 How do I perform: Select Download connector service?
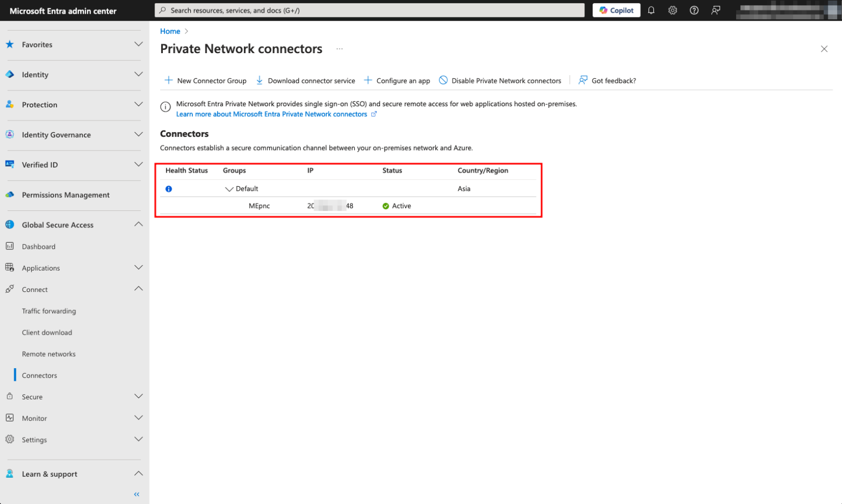coord(305,80)
